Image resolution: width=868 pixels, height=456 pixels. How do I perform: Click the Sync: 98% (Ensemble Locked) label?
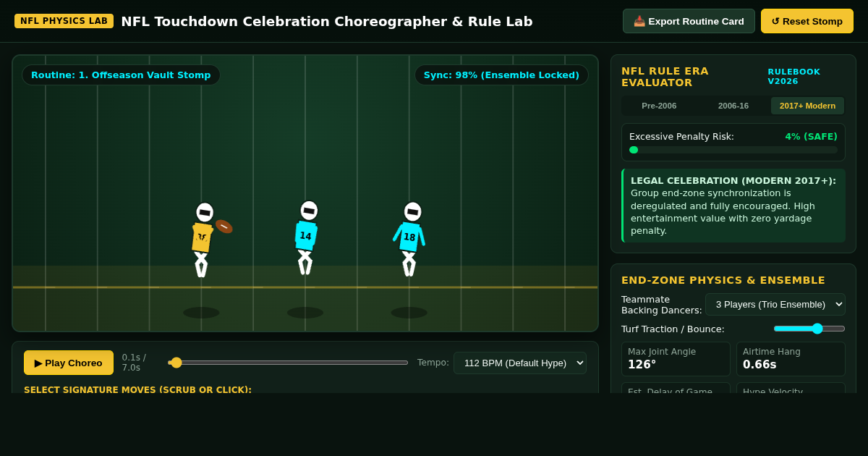tap(501, 75)
